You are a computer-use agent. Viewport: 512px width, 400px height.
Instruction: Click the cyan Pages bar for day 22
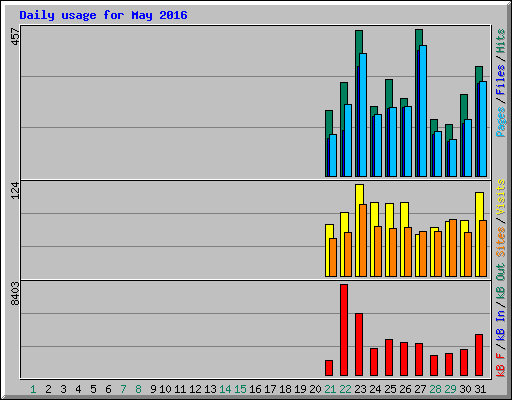pyautogui.click(x=348, y=140)
